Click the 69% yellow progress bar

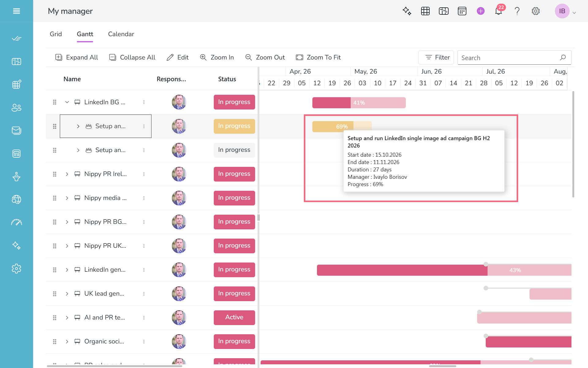point(342,127)
